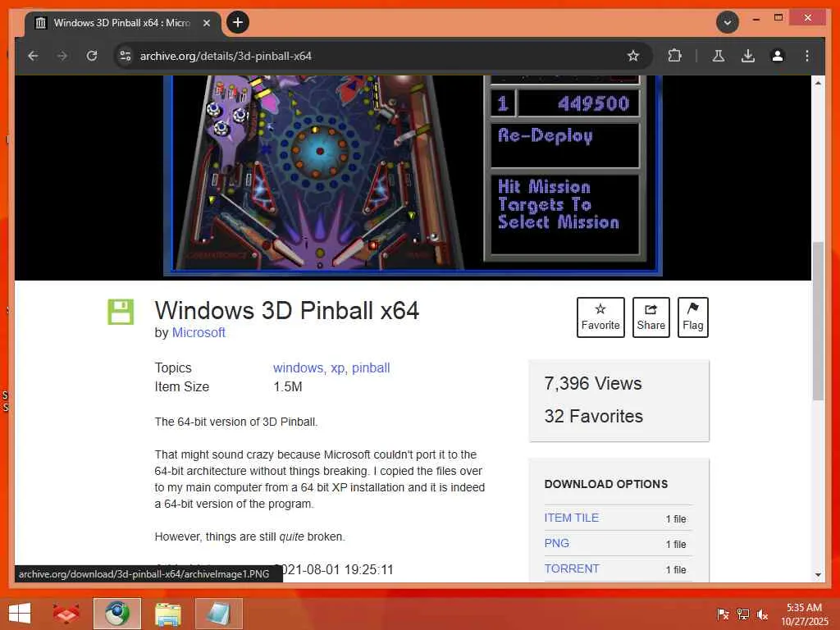Open the pinball topic link
The image size is (840, 630).
click(x=371, y=368)
